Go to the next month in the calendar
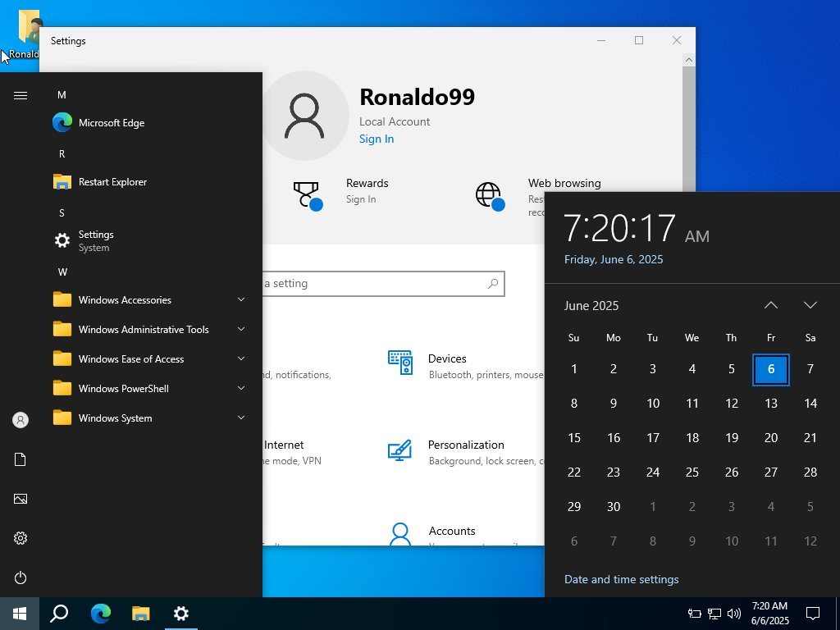The height and width of the screenshot is (630, 840). 810,305
